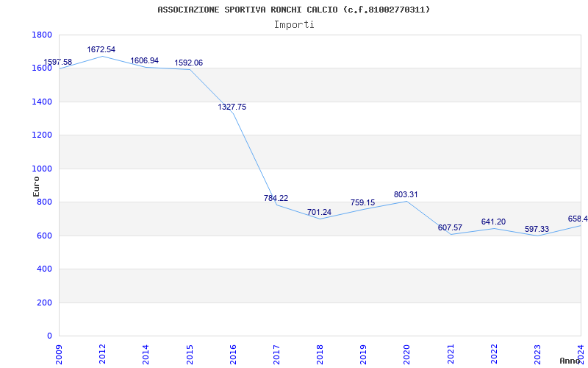Click the 2019 year tick label
The width and height of the screenshot is (588, 368).
tap(363, 354)
